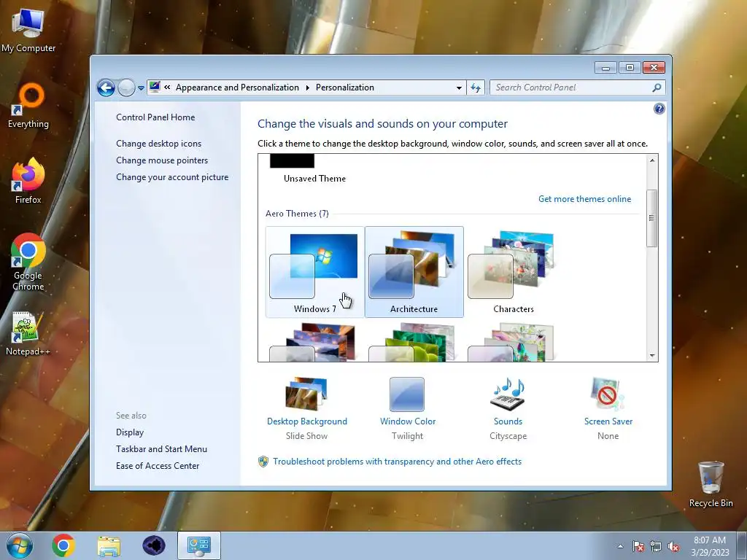Open Notepad++ desktop shortcut

tap(28, 333)
